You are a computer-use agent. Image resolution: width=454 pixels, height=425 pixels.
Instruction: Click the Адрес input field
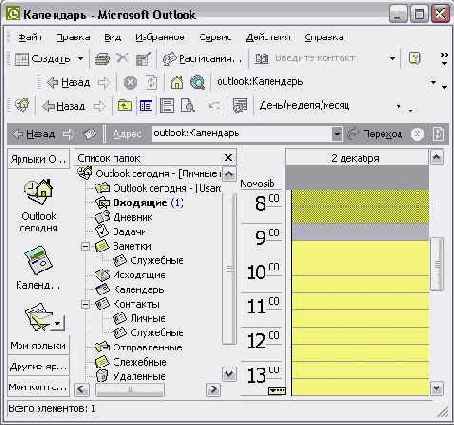click(242, 134)
